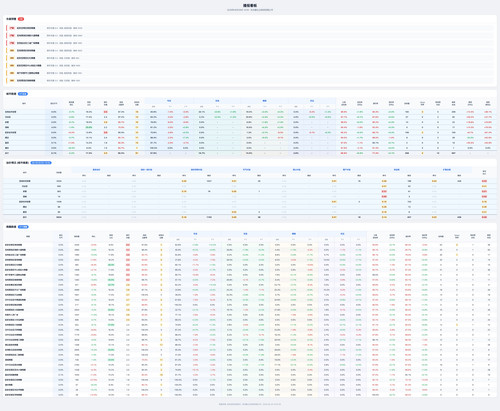This screenshot has height=411, width=500.
Task: Click the long blue badge beside the third section heading
Action: [41, 163]
